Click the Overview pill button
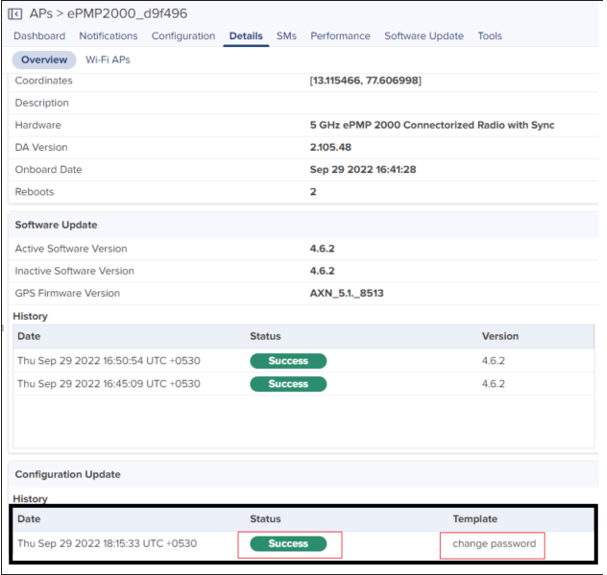The width and height of the screenshot is (607, 575). pyautogui.click(x=45, y=60)
